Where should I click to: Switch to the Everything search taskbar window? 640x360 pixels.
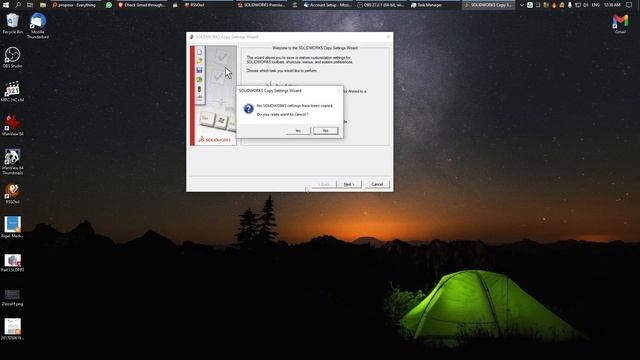pos(75,5)
